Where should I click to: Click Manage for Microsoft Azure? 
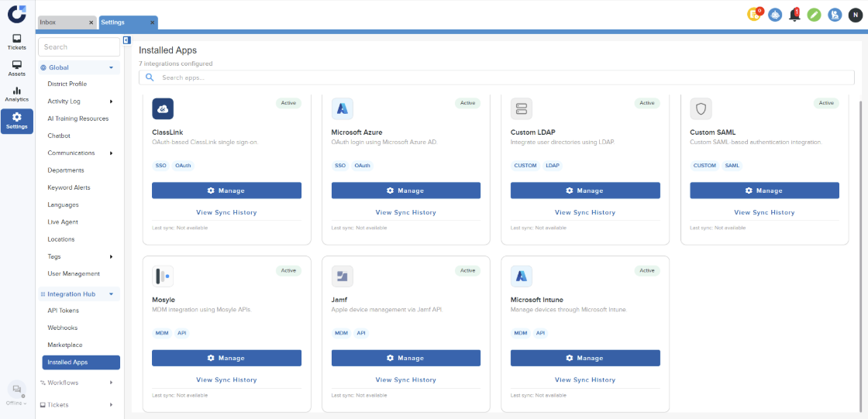pos(405,191)
